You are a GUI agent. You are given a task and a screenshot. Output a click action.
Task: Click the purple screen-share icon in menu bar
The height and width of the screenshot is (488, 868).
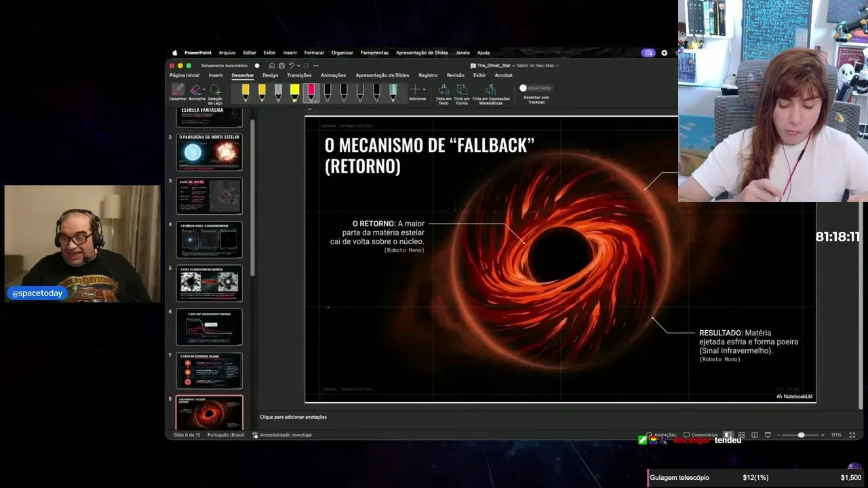[649, 52]
